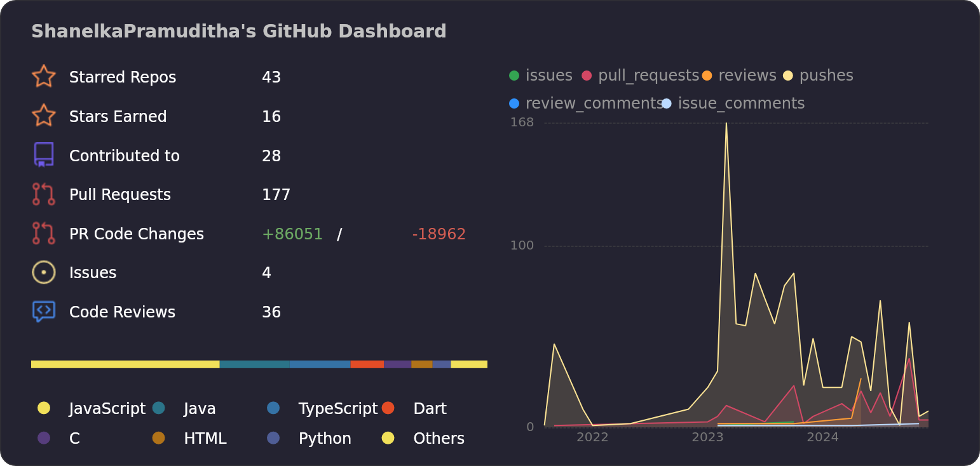Screen dimensions: 980x466
Task: Click the TypeScript language color dot
Action: pyautogui.click(x=273, y=408)
